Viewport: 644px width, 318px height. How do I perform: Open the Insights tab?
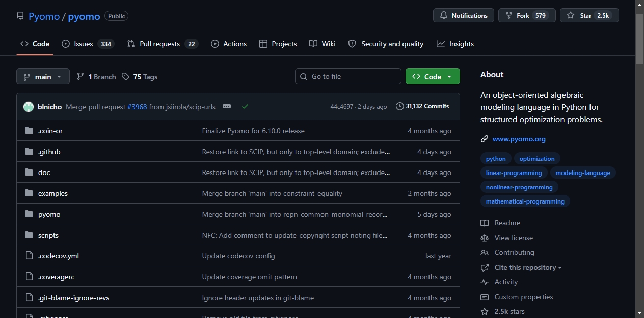coord(455,44)
